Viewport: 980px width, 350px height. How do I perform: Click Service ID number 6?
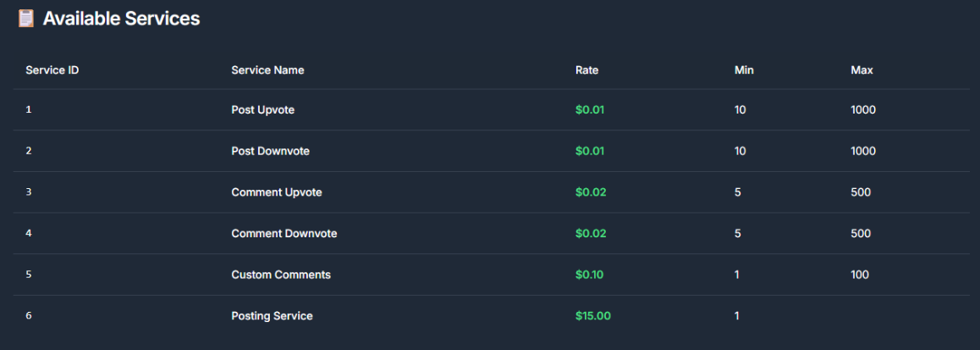coord(29,316)
